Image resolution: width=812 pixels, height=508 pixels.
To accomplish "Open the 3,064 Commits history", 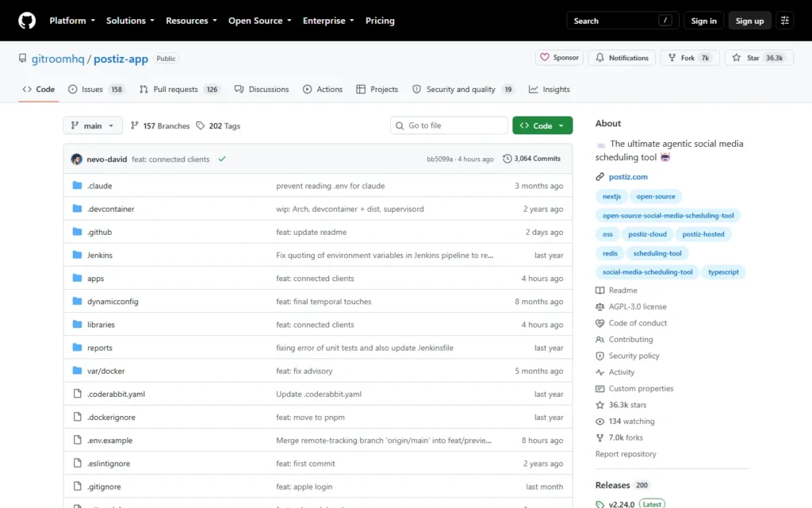I will 532,159.
